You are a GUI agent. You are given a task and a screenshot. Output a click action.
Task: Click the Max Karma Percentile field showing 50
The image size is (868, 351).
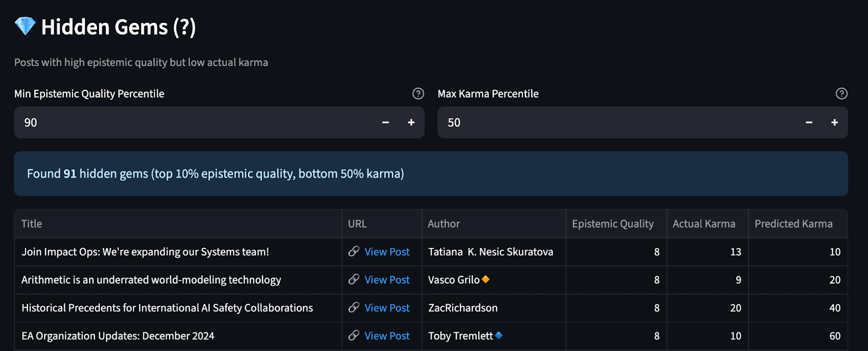[617, 123]
